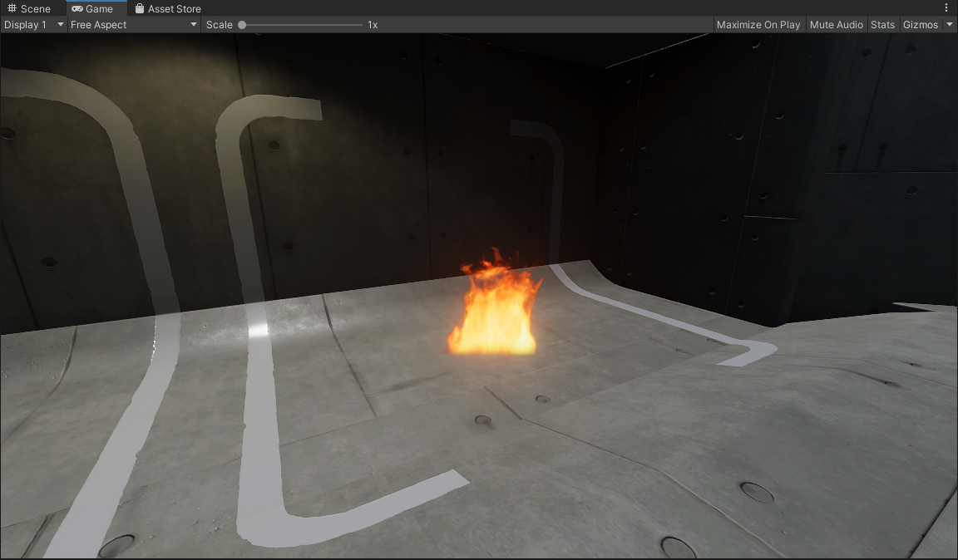
Task: Click the fire in the game view
Action: point(495,312)
